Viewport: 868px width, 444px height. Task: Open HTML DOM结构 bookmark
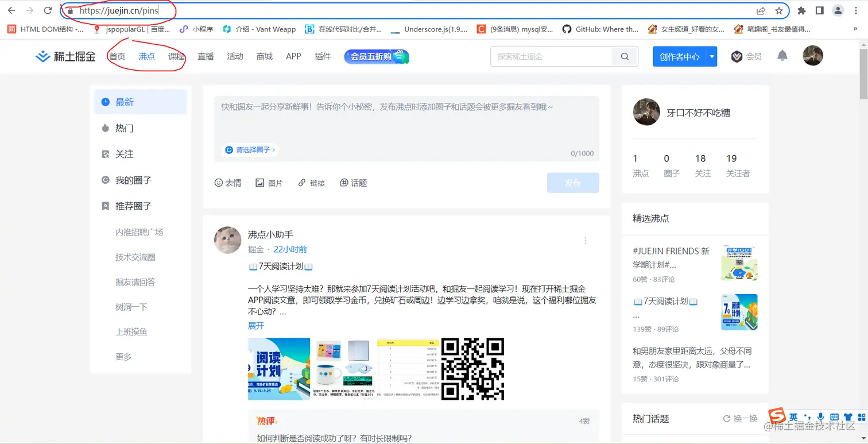pyautogui.click(x=45, y=29)
